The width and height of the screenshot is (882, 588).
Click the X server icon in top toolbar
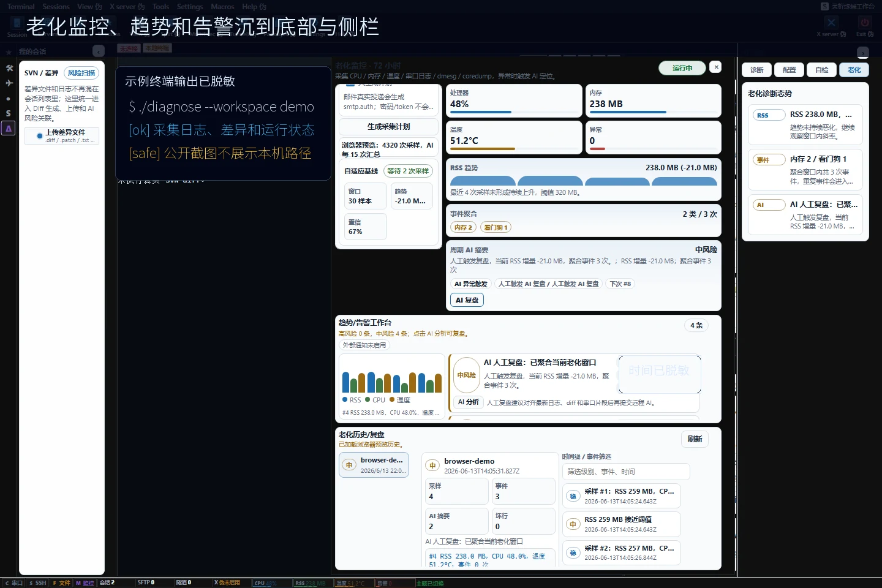[831, 23]
